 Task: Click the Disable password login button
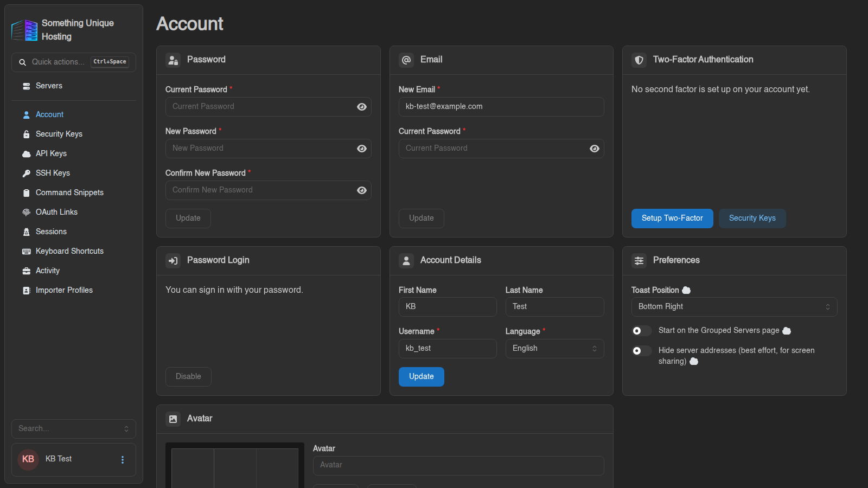(188, 377)
